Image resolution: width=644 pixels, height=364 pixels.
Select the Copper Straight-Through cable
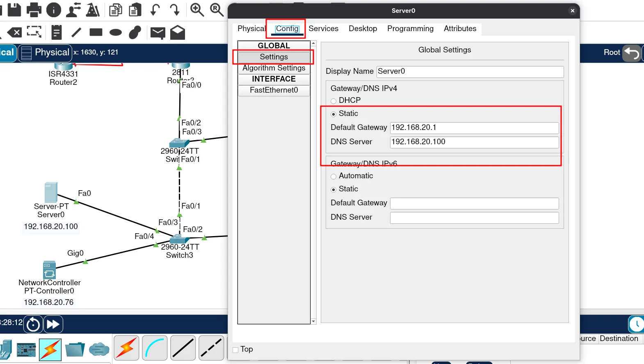pyautogui.click(x=183, y=348)
